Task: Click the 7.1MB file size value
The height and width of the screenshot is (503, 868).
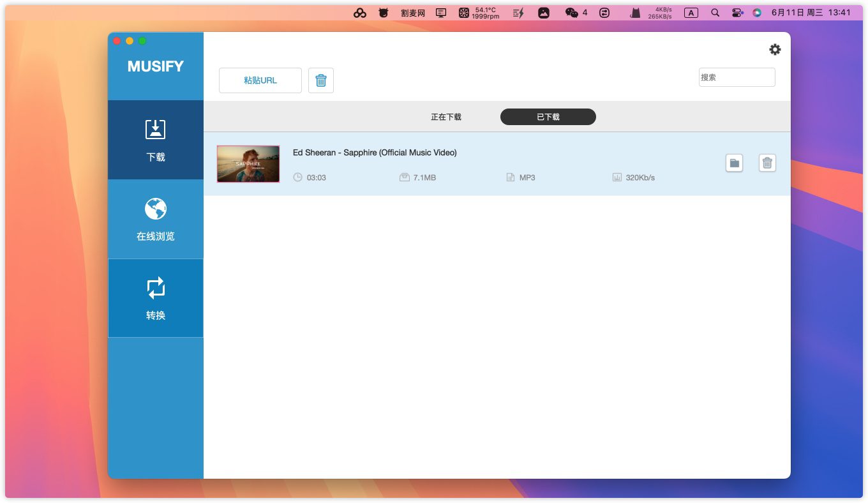Action: pos(424,177)
